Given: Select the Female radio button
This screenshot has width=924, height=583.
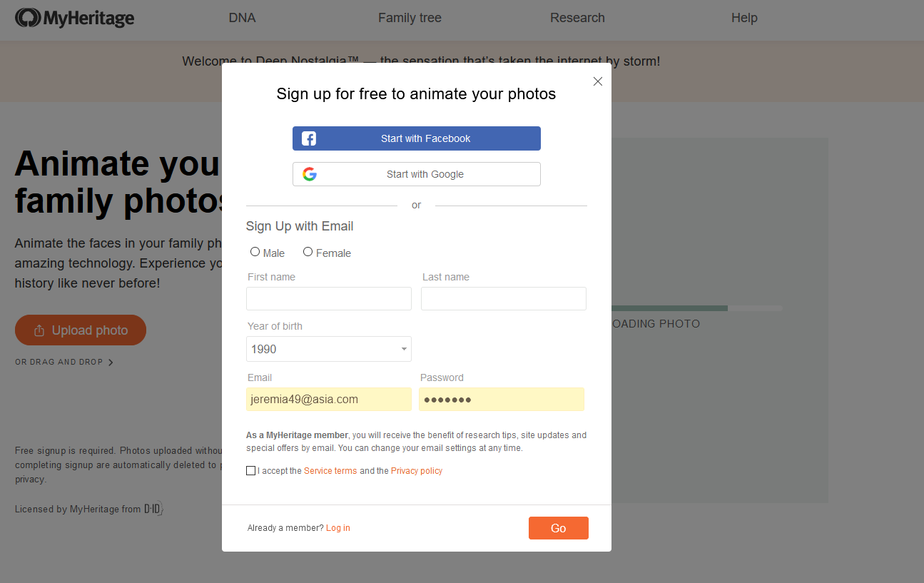Looking at the screenshot, I should click(x=308, y=252).
